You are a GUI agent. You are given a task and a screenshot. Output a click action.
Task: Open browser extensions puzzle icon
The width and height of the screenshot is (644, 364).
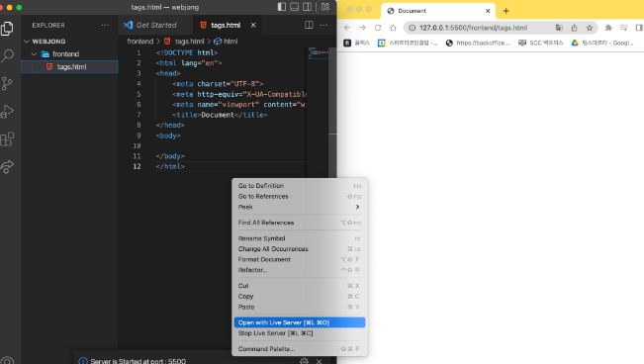[608, 28]
